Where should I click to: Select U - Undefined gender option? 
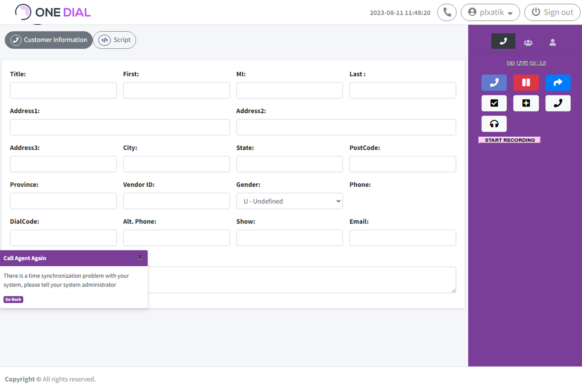click(x=289, y=201)
